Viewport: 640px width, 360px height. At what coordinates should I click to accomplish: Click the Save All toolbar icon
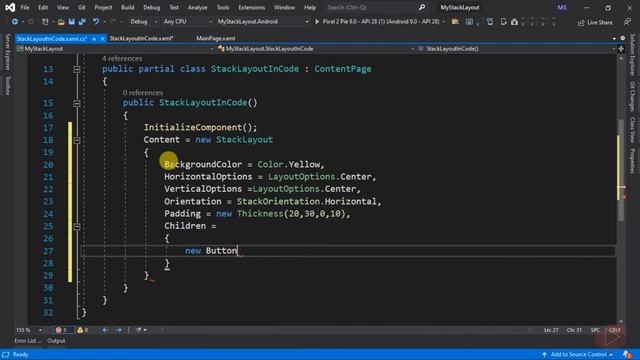82,22
